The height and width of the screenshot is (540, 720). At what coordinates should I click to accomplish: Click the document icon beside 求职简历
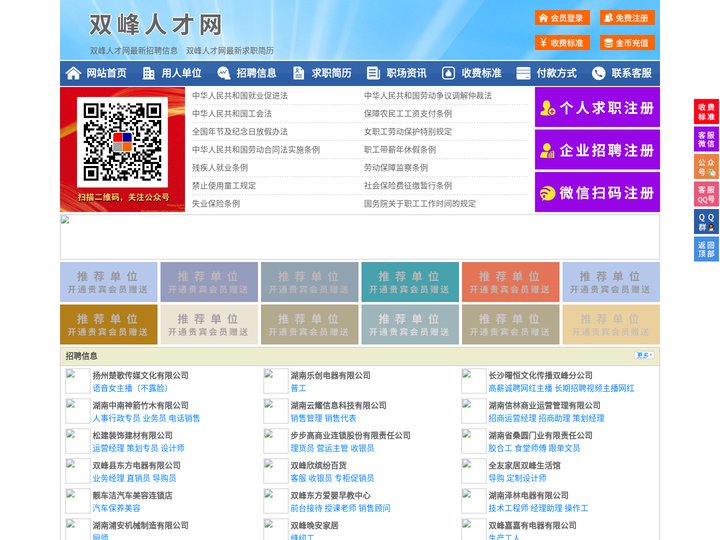coord(298,73)
